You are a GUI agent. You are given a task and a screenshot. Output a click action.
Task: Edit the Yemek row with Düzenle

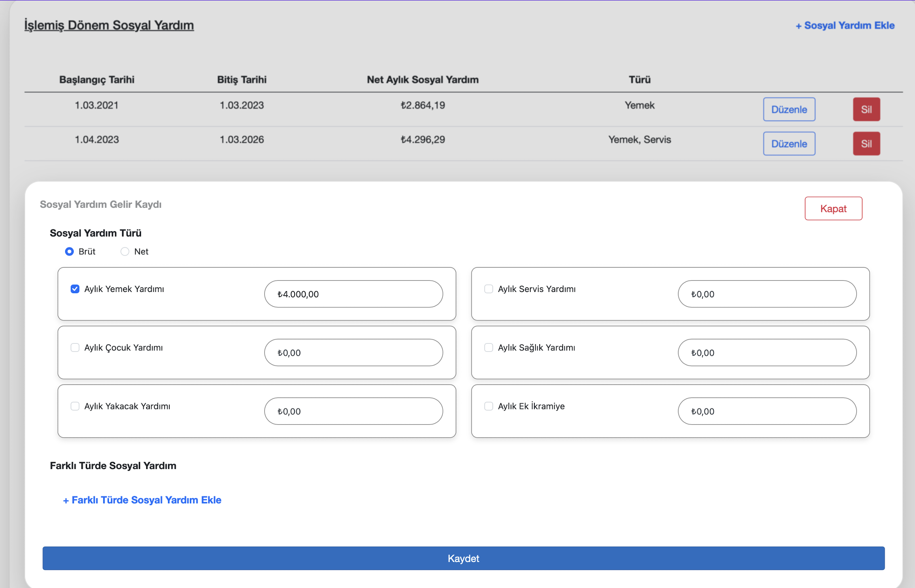coord(789,109)
